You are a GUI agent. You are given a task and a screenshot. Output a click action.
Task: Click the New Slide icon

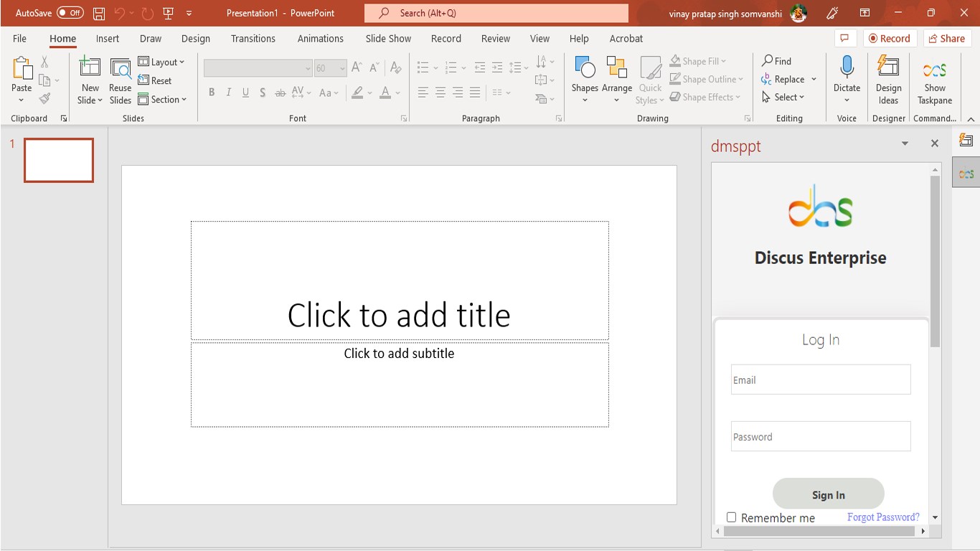pos(90,68)
